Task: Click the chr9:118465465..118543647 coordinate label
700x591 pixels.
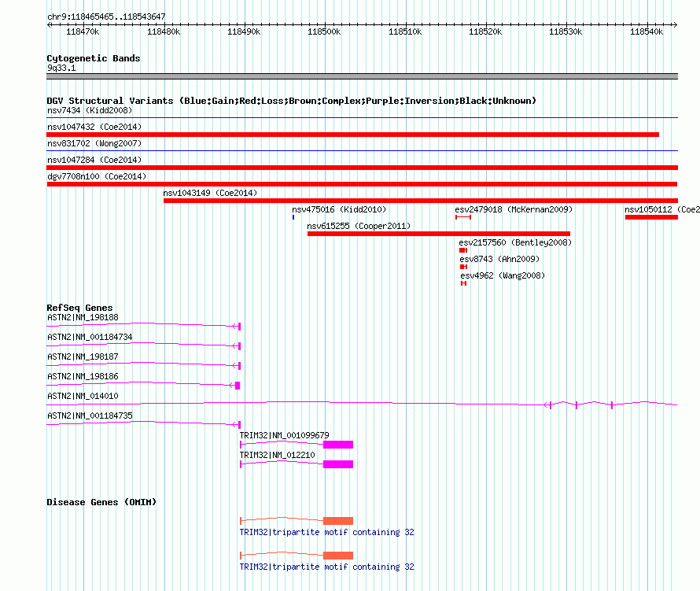Action: [106, 17]
